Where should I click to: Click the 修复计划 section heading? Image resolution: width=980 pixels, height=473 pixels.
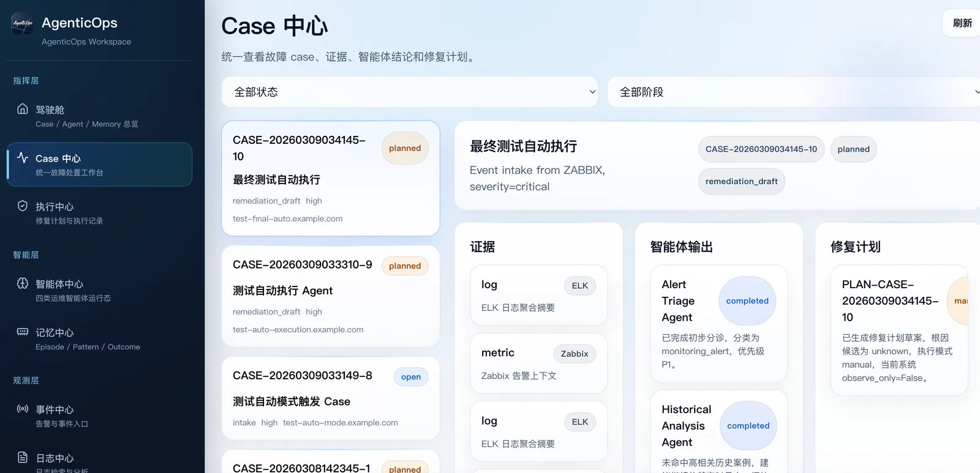[856, 247]
